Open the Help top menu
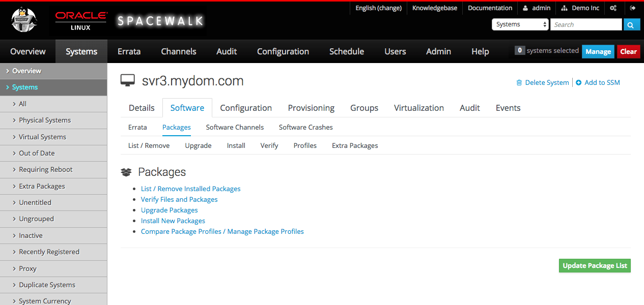The image size is (644, 305). point(480,51)
